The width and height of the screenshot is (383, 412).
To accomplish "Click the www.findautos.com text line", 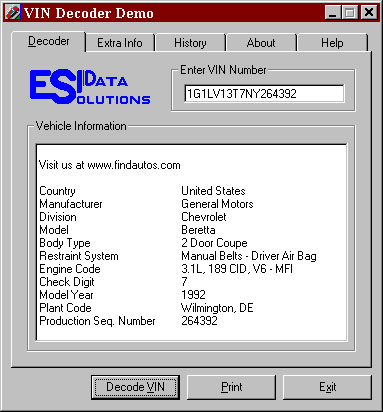I will [110, 165].
